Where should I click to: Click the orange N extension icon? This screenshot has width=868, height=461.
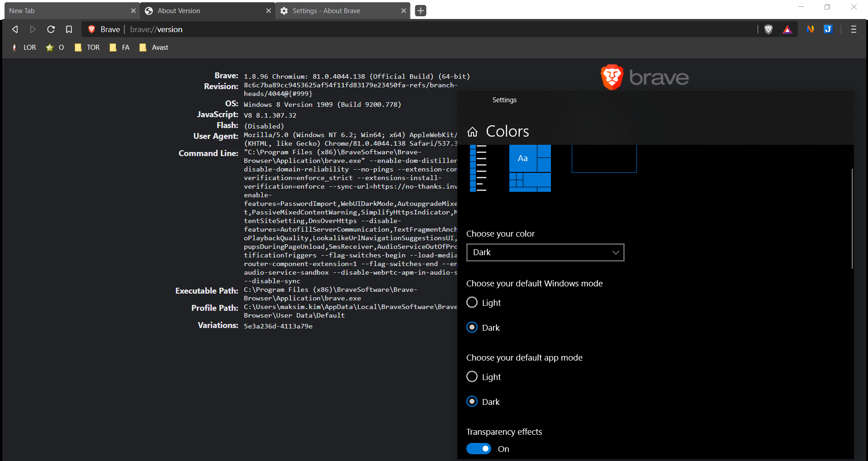click(810, 29)
